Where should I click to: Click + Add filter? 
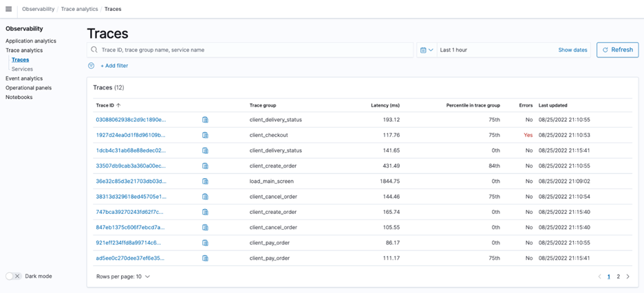pos(114,65)
